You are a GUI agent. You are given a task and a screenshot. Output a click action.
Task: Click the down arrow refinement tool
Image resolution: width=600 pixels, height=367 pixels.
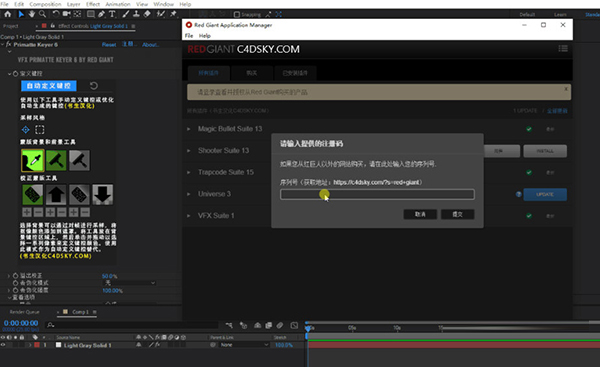pos(102,194)
